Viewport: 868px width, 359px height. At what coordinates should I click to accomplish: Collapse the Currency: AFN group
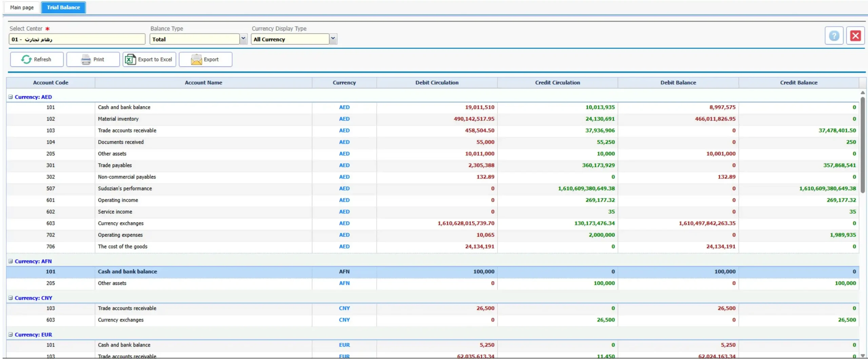(11, 261)
